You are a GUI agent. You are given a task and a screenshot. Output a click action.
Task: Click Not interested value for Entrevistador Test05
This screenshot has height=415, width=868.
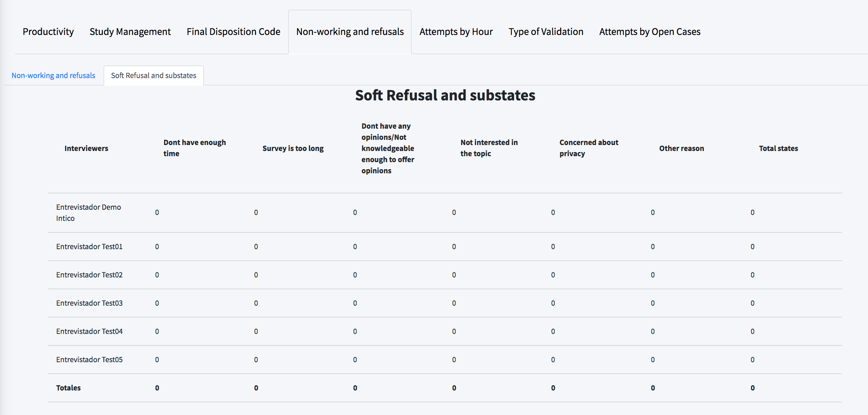click(x=454, y=360)
